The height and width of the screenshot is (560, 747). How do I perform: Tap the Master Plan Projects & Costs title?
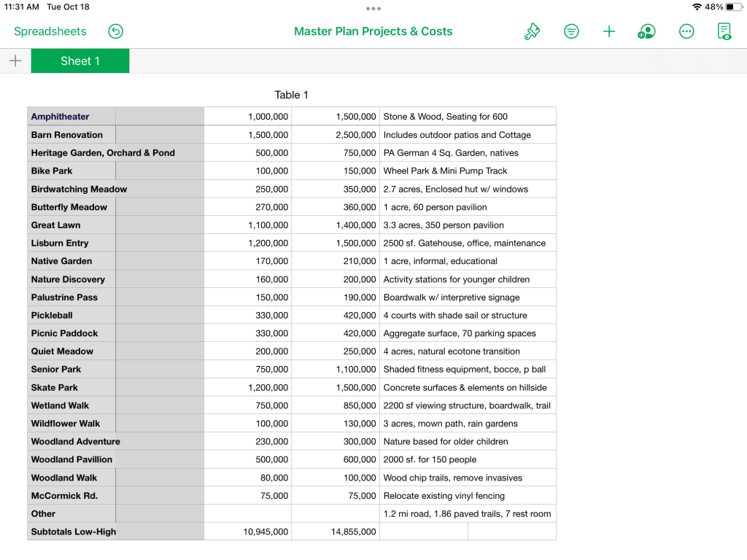373,31
